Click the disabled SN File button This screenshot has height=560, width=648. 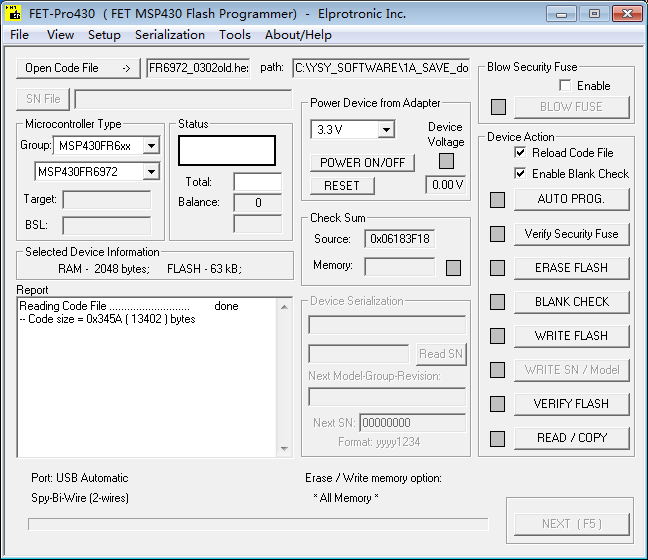tap(43, 99)
